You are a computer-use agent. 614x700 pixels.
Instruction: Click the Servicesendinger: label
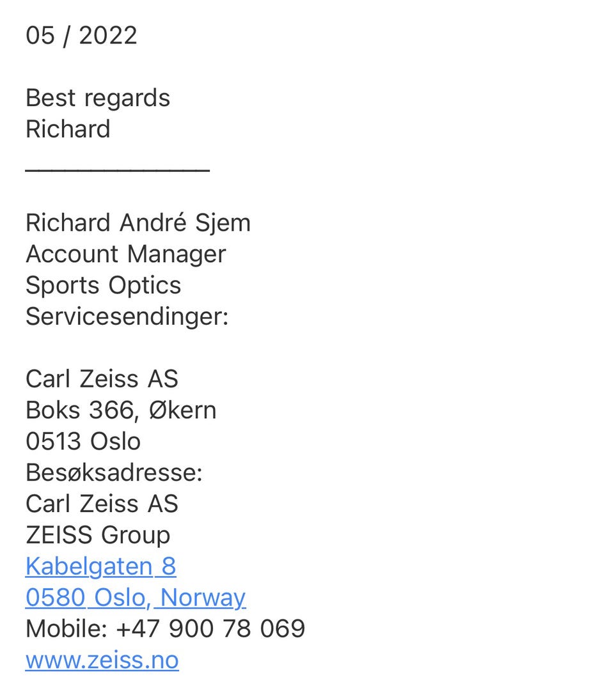(x=127, y=316)
